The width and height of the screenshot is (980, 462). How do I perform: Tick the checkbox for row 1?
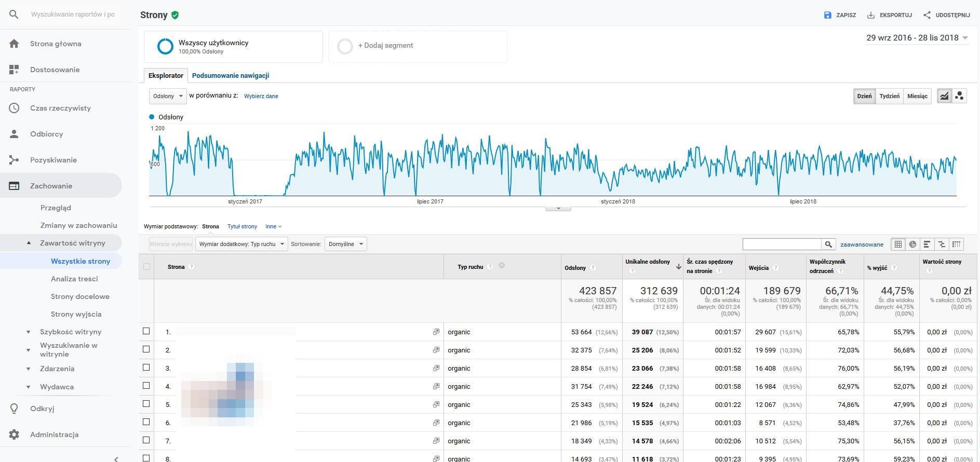click(146, 331)
